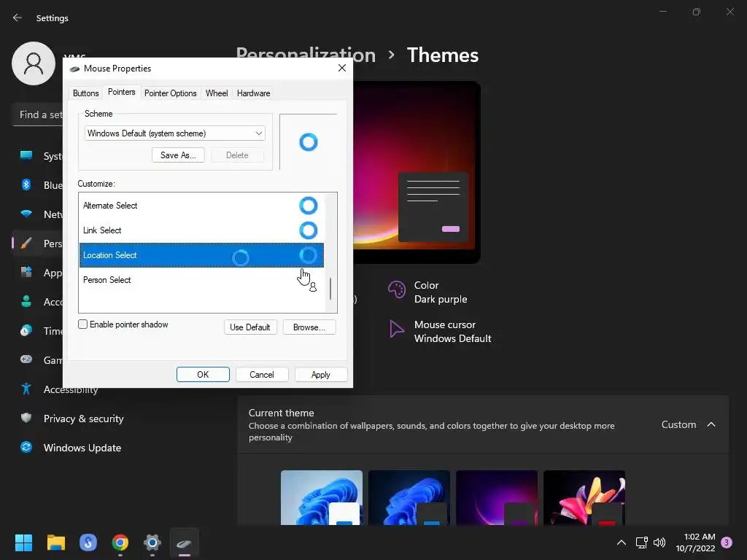Viewport: 747px width, 560px height.
Task: Open File Explorer from the taskbar
Action: point(55,542)
